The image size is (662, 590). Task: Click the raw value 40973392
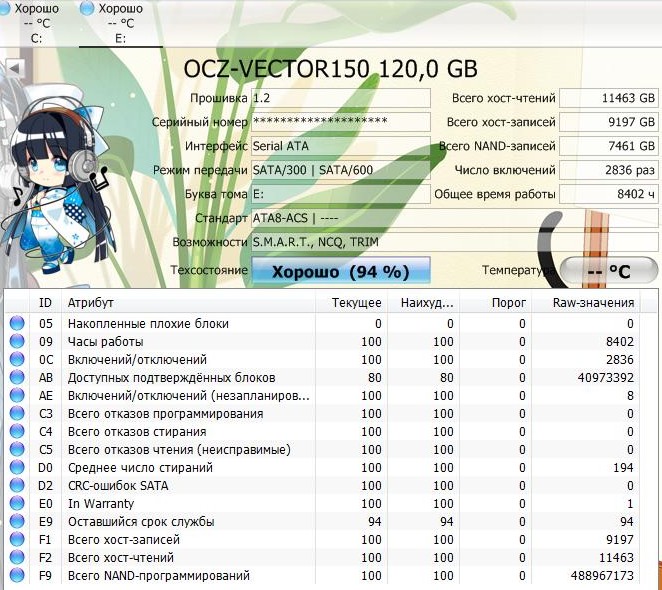(x=605, y=378)
